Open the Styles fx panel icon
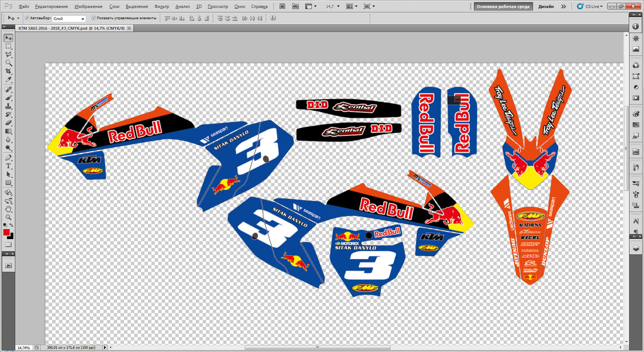The image size is (644, 352). coord(635,136)
